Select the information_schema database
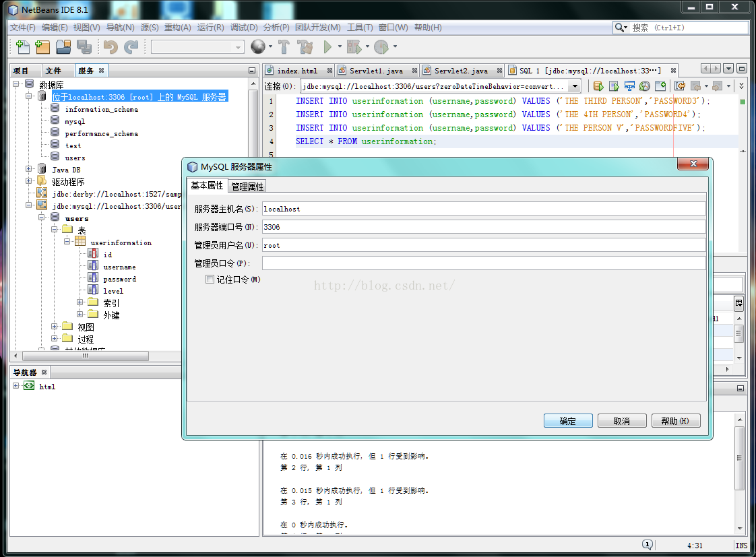This screenshot has height=557, width=756. point(101,109)
